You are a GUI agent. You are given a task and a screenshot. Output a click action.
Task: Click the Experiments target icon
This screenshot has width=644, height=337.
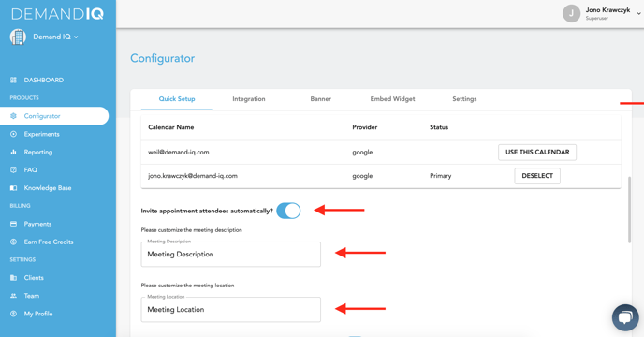point(13,134)
